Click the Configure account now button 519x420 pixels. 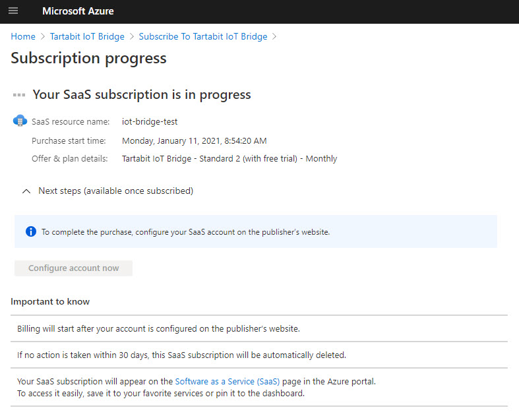click(x=73, y=268)
